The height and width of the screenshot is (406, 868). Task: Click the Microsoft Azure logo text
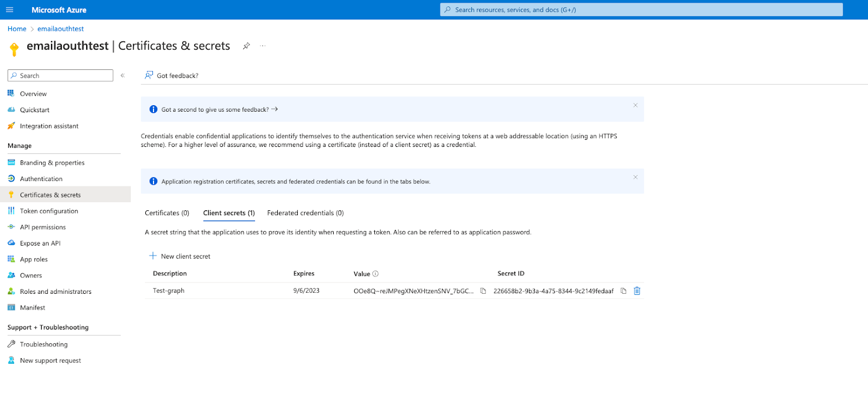coord(59,10)
